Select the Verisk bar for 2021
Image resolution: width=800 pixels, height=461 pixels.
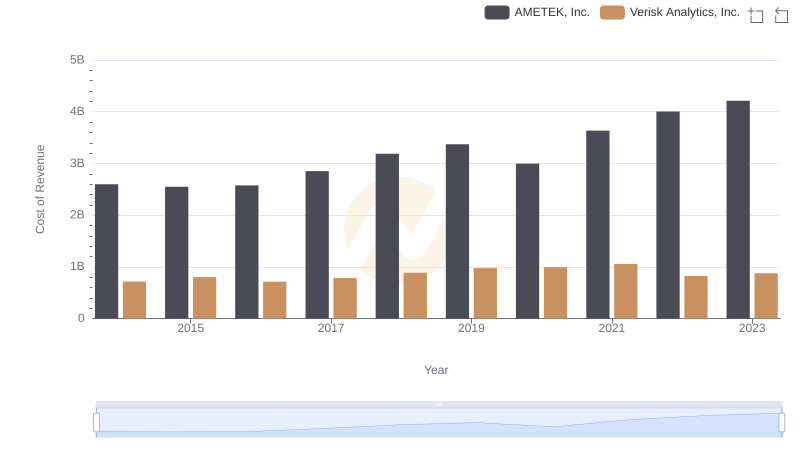point(626,291)
